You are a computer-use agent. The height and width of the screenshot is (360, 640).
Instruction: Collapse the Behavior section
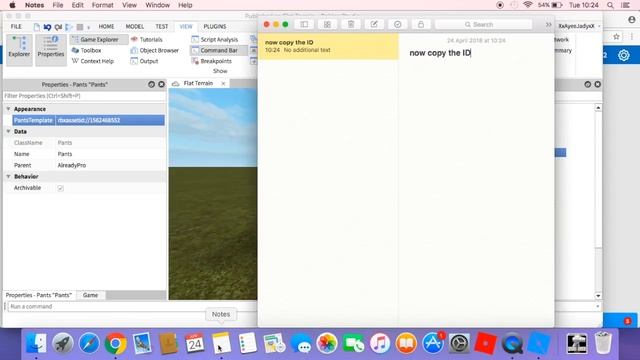point(8,176)
